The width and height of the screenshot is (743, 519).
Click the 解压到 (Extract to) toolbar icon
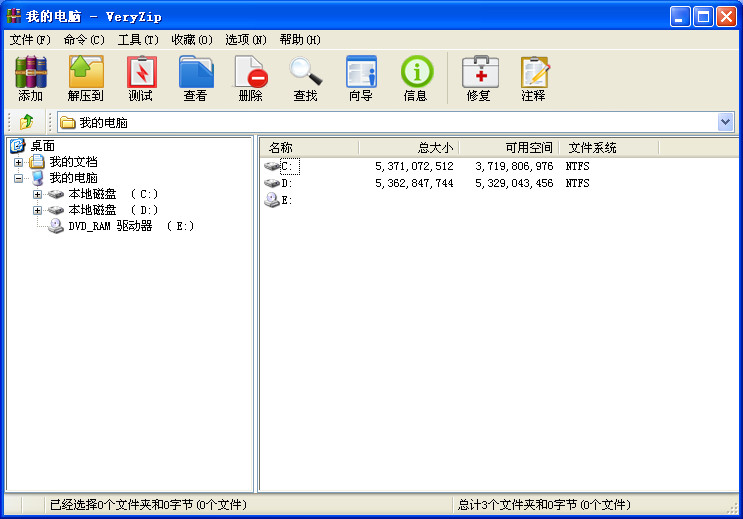pos(86,72)
